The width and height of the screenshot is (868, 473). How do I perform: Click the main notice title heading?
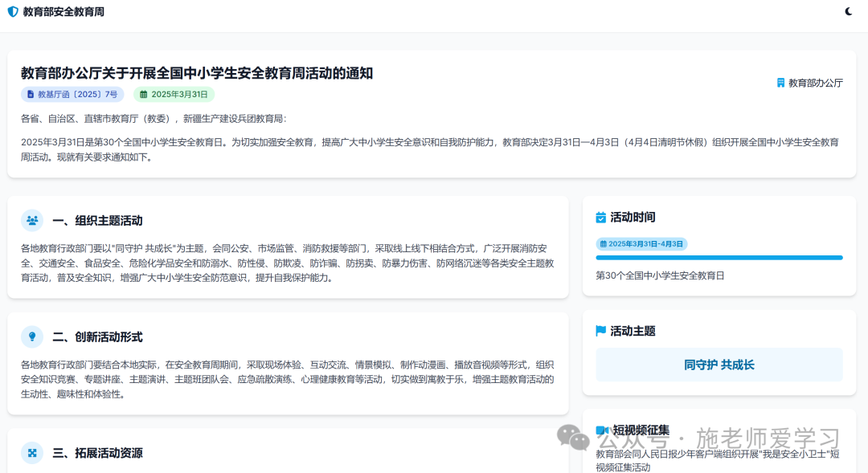point(197,73)
